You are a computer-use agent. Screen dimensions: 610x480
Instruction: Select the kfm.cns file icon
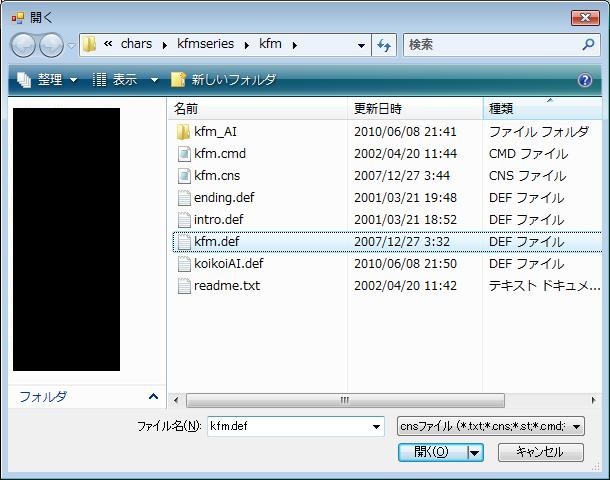click(184, 176)
